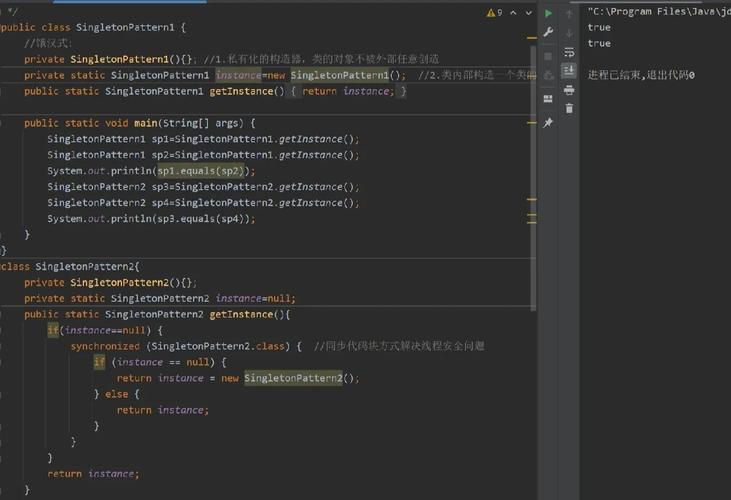Jump to topmost yellow warning stripe mark
Viewport: 731px width, 500px height.
[x=532, y=37]
